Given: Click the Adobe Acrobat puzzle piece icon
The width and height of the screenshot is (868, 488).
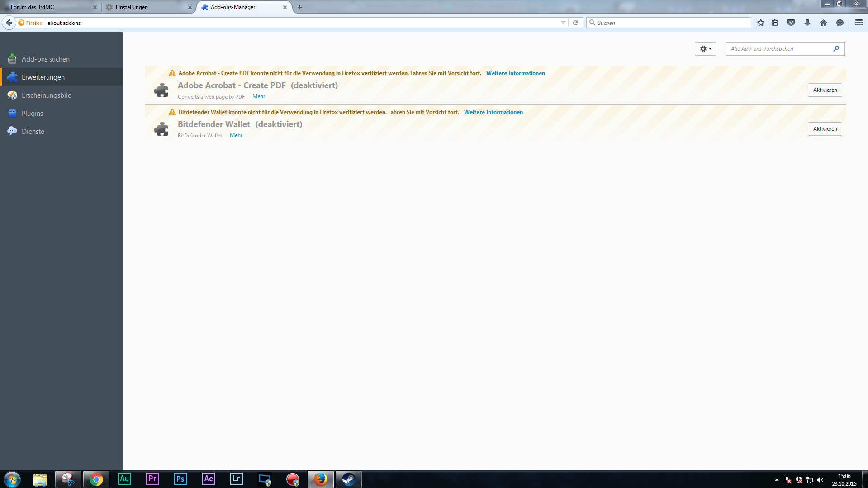Looking at the screenshot, I should [x=161, y=90].
